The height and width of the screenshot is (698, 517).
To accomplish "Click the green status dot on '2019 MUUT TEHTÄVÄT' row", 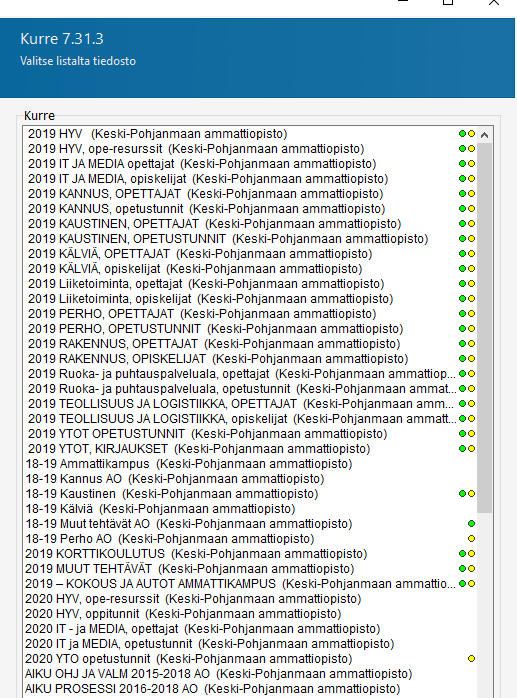I will point(462,568).
